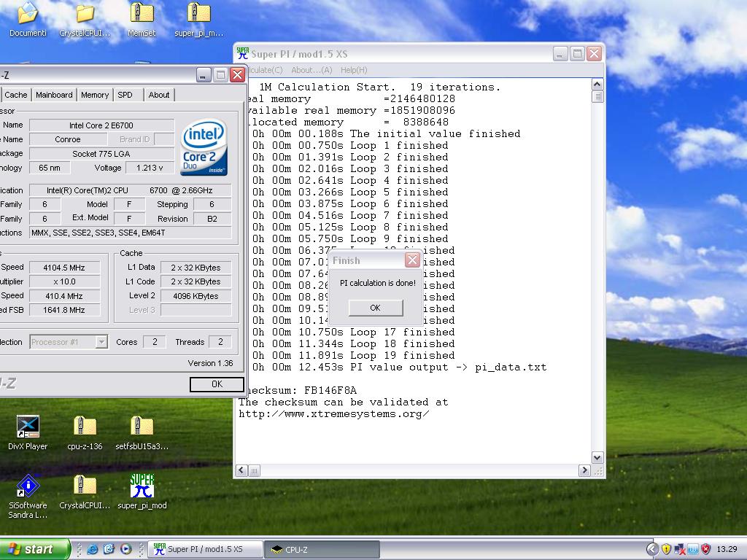The width and height of the screenshot is (747, 560).
Task: Open the CrystalCPUI folder beside MemSet
Action: (85, 20)
